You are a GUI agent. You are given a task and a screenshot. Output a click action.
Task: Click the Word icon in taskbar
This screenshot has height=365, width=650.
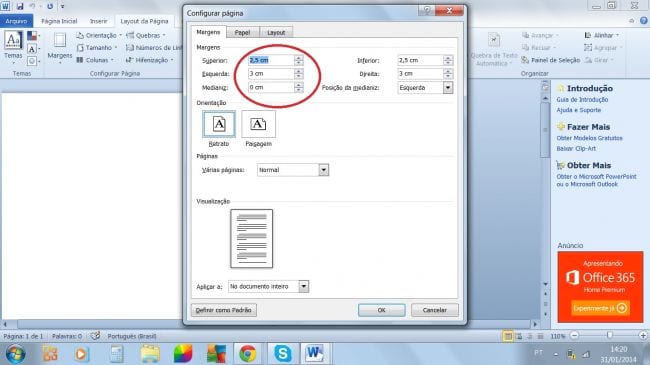(315, 354)
